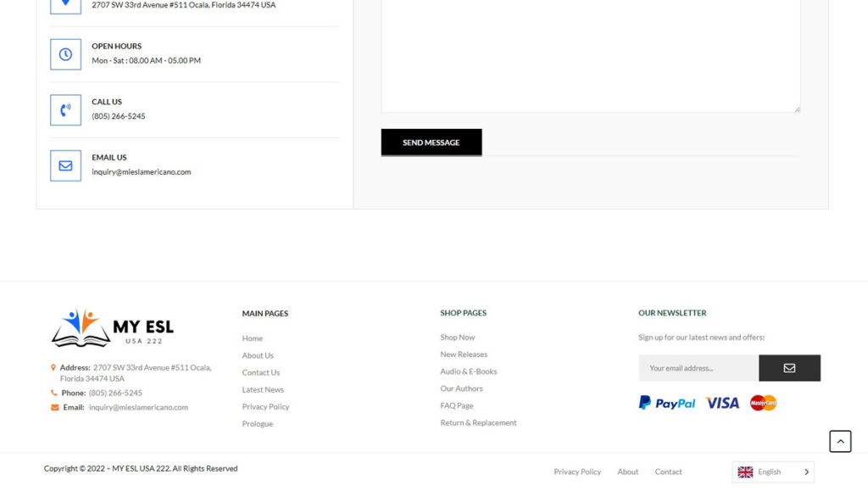Click the clock icon beside Open Hours
Image resolution: width=868 pixels, height=491 pixels.
(x=65, y=54)
